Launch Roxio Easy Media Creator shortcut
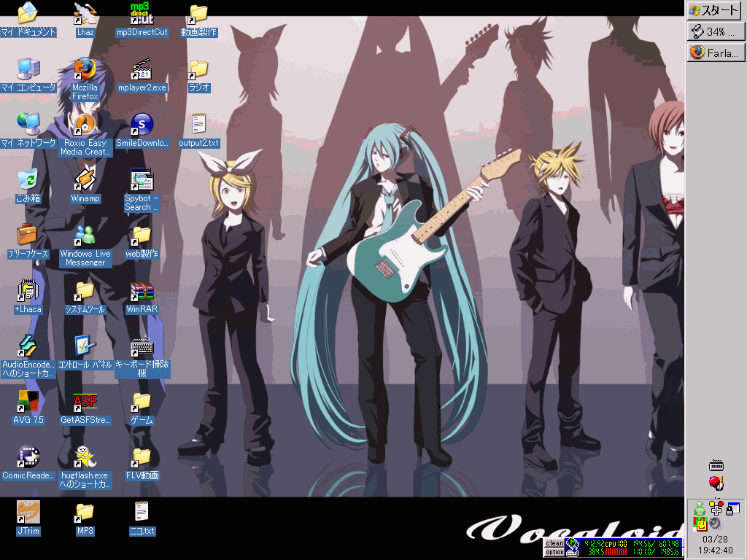This screenshot has width=747, height=560. point(85,125)
